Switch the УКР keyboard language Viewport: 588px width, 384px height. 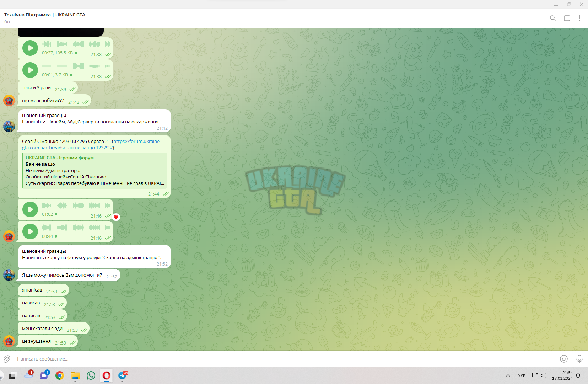click(x=522, y=376)
